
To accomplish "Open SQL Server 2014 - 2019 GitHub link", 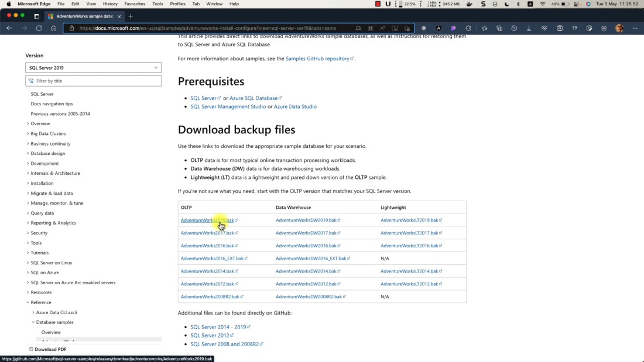I will tap(218, 327).
